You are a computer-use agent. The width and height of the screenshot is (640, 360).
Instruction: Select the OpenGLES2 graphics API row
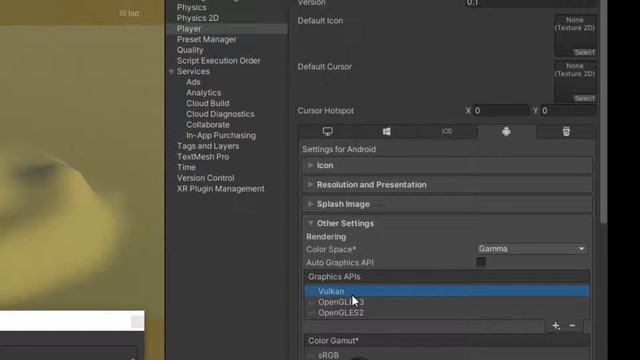click(x=447, y=313)
